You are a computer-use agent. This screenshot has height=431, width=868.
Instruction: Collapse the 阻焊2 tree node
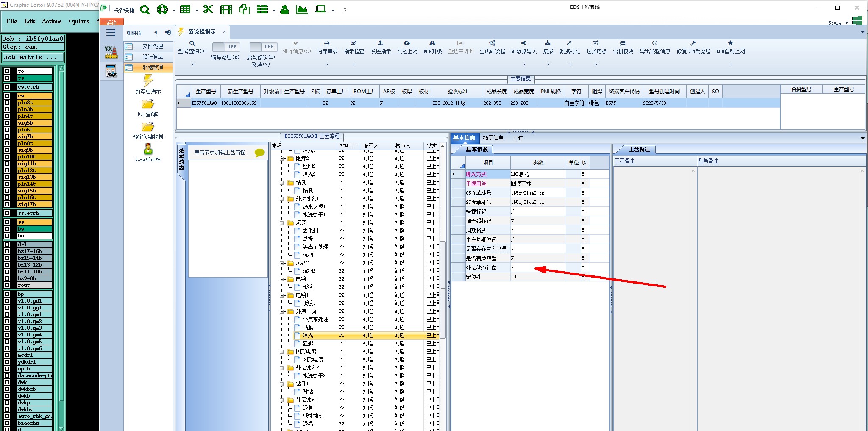[x=282, y=158]
